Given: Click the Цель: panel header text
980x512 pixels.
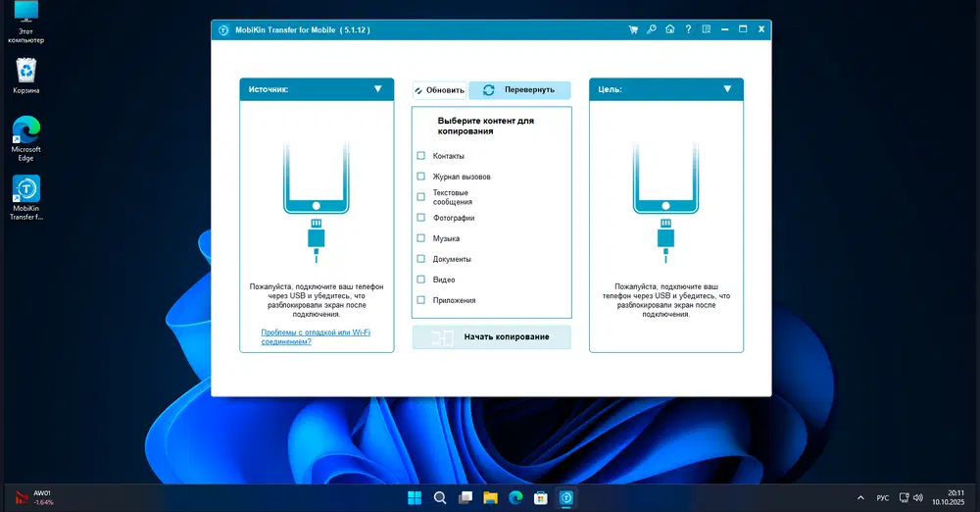Looking at the screenshot, I should click(x=610, y=89).
